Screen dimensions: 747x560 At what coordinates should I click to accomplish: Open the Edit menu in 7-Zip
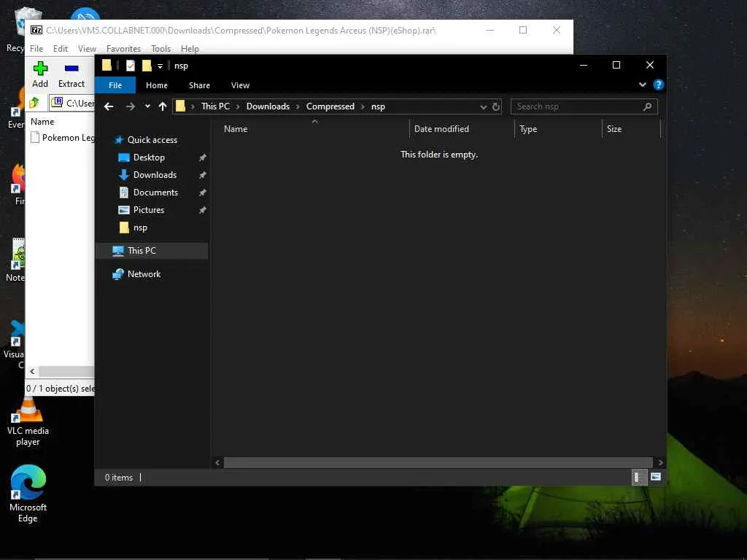tap(60, 49)
